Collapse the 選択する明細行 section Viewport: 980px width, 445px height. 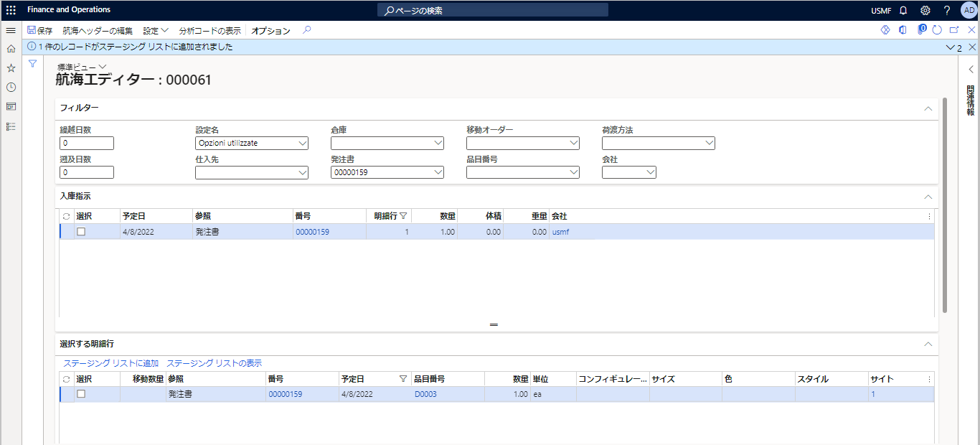pyautogui.click(x=928, y=345)
